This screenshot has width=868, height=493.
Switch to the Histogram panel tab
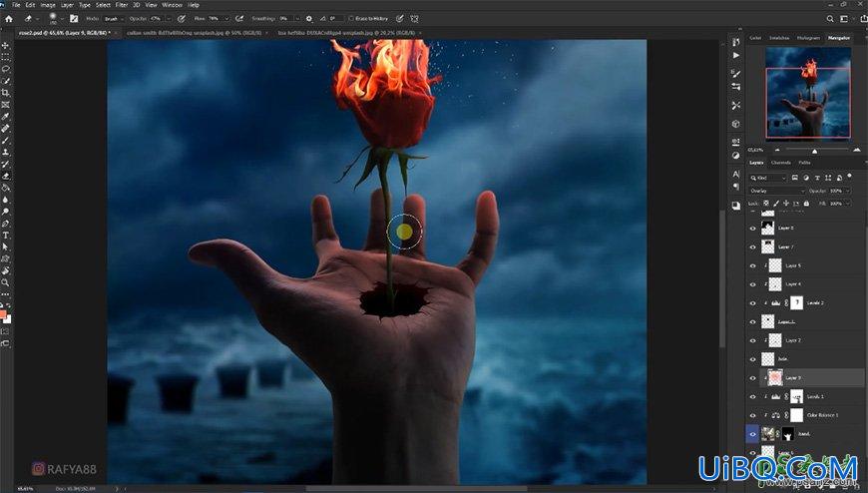click(x=808, y=38)
